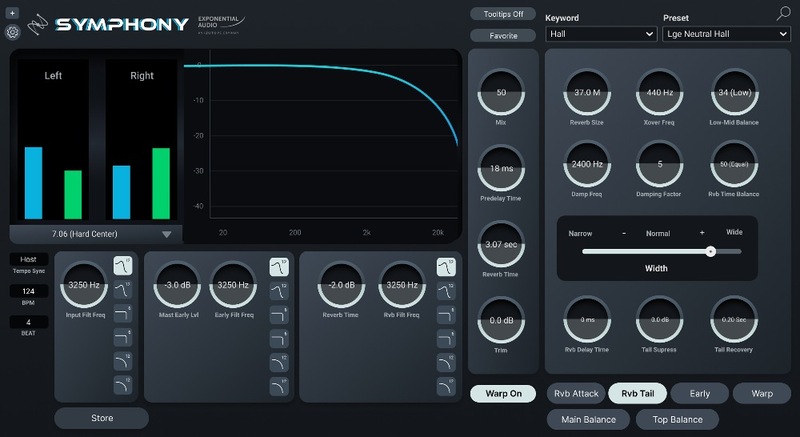Switch to the Rvb Attack tab
Screen dimensions: 800x437
click(x=575, y=393)
